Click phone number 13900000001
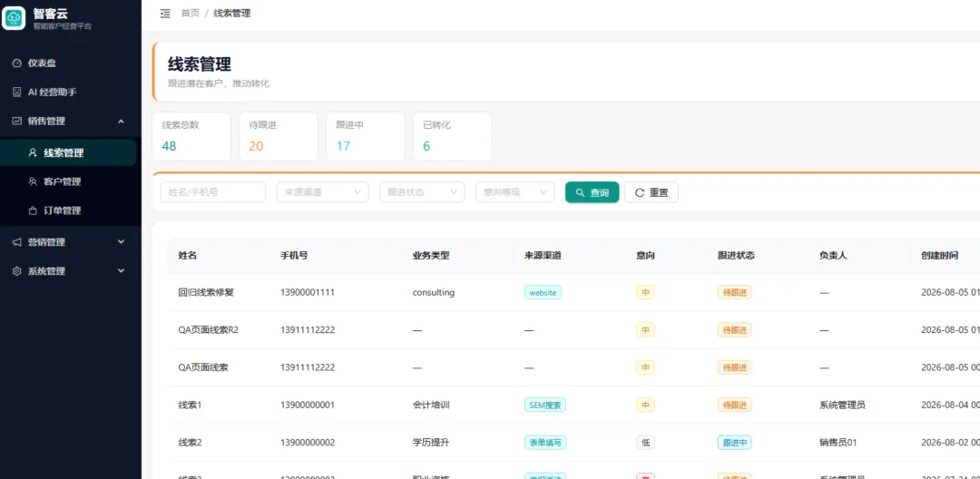Viewport: 980px width, 479px height. 308,405
